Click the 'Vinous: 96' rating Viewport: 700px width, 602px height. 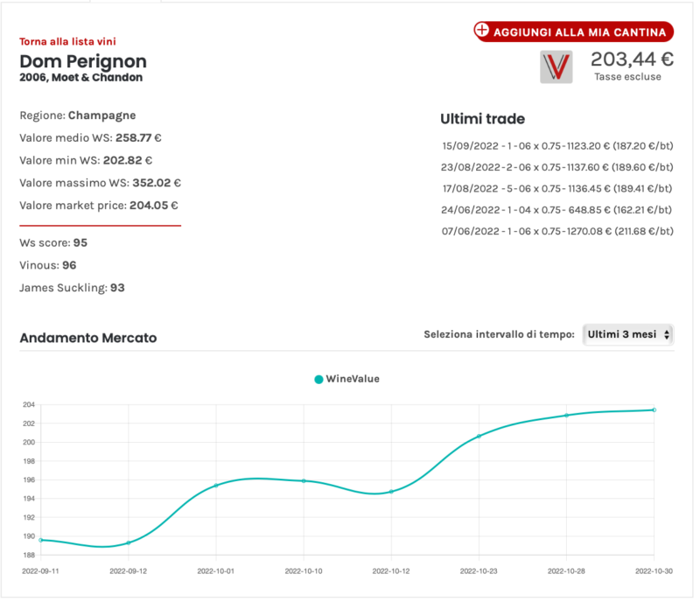(48, 265)
